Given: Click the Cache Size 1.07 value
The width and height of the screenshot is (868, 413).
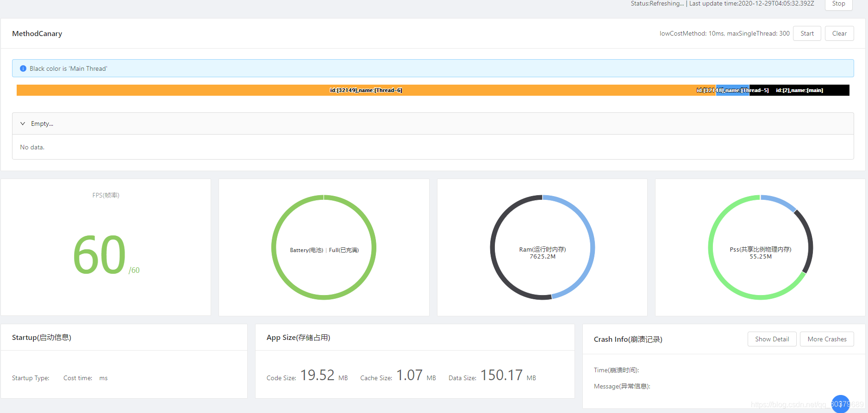Looking at the screenshot, I should click(x=409, y=375).
